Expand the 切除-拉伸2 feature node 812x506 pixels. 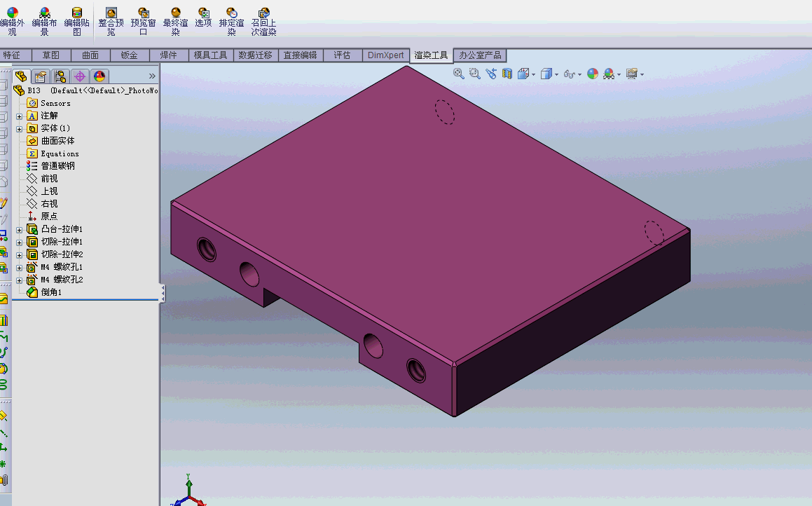coord(19,255)
